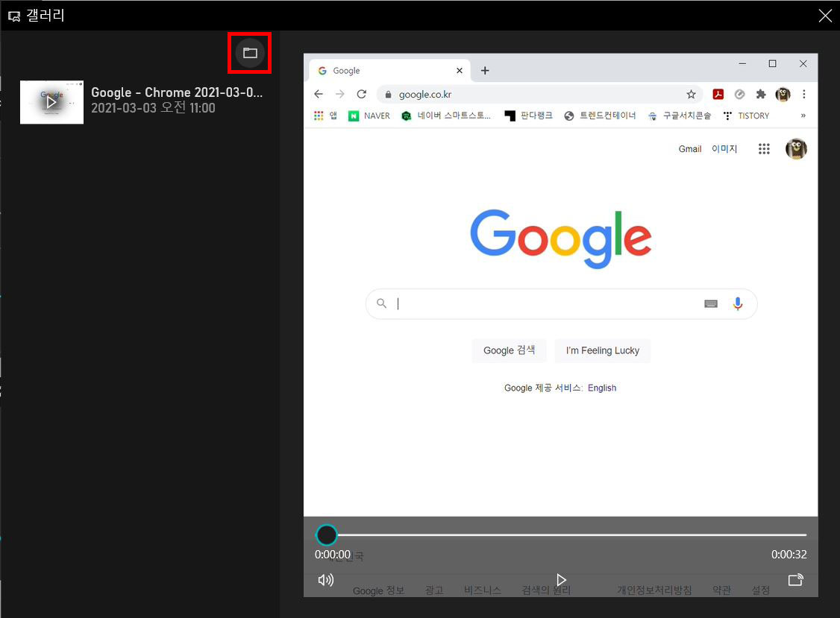View site info lock icon
The height and width of the screenshot is (618, 840).
389,94
